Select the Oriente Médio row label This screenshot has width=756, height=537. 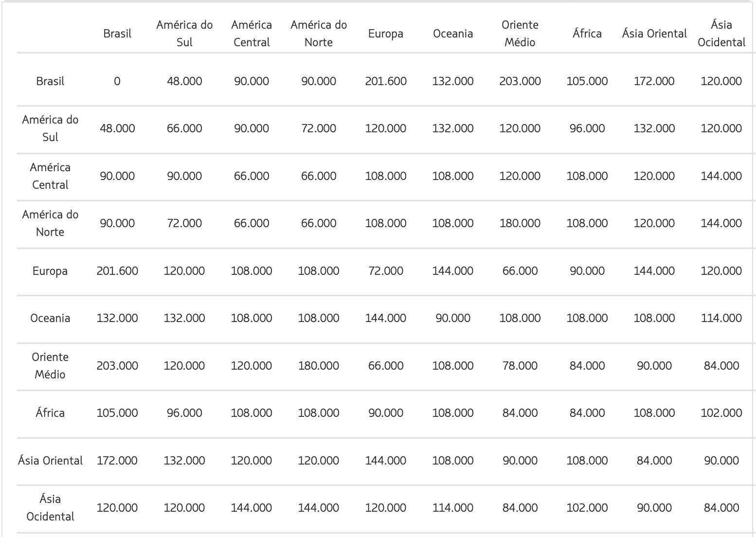click(x=50, y=366)
